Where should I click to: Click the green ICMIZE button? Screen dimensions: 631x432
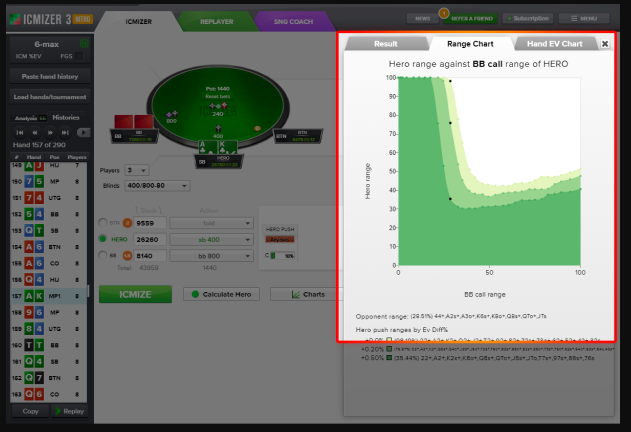[135, 294]
